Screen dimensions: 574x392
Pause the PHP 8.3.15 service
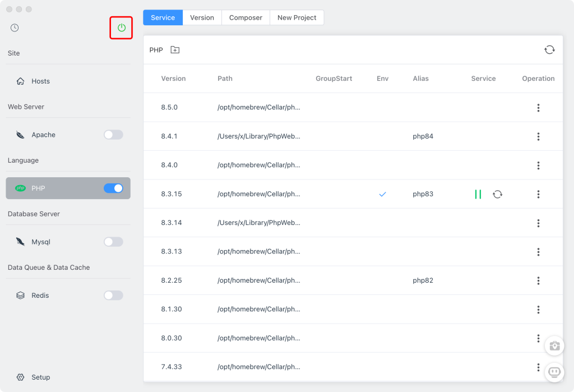478,194
